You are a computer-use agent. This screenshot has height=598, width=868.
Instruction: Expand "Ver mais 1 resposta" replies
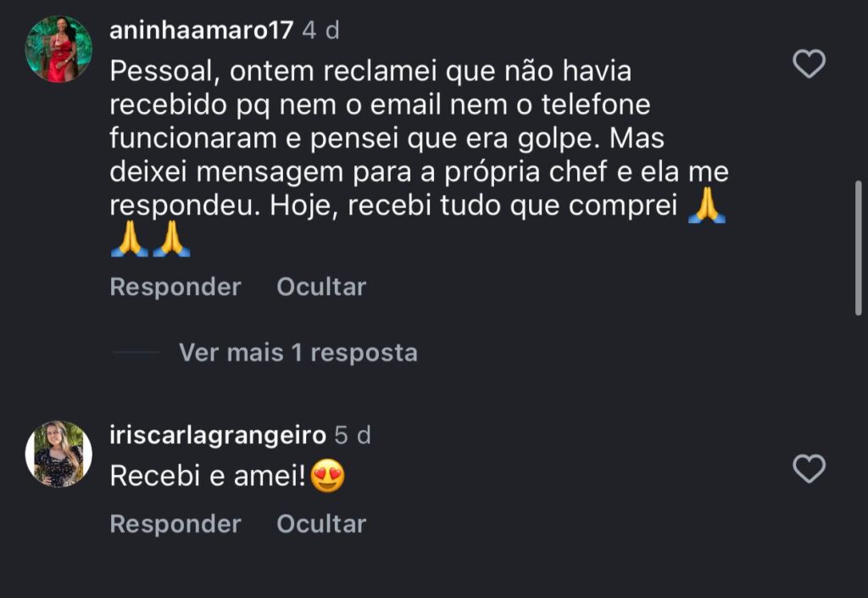298,352
